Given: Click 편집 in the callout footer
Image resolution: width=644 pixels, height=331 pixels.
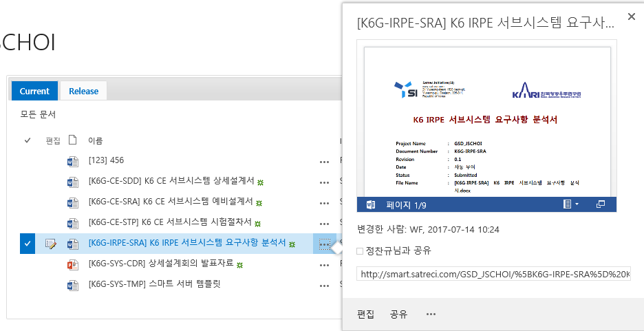Looking at the screenshot, I should pyautogui.click(x=365, y=314).
